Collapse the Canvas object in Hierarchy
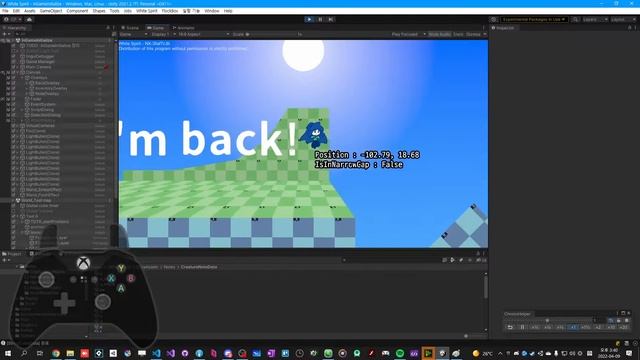Image resolution: width=640 pixels, height=360 pixels. (x=18, y=72)
